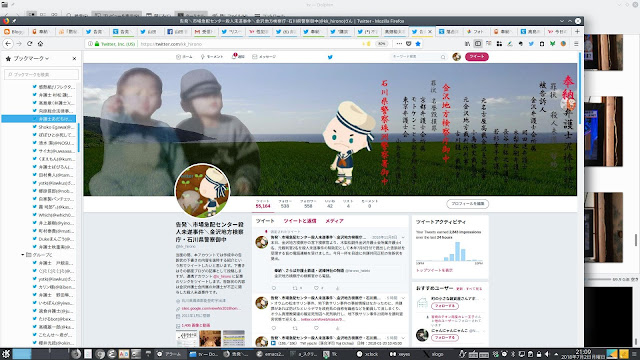Select the ツイート 55,164 stat
Screen dimensions: 640x360
point(263,204)
